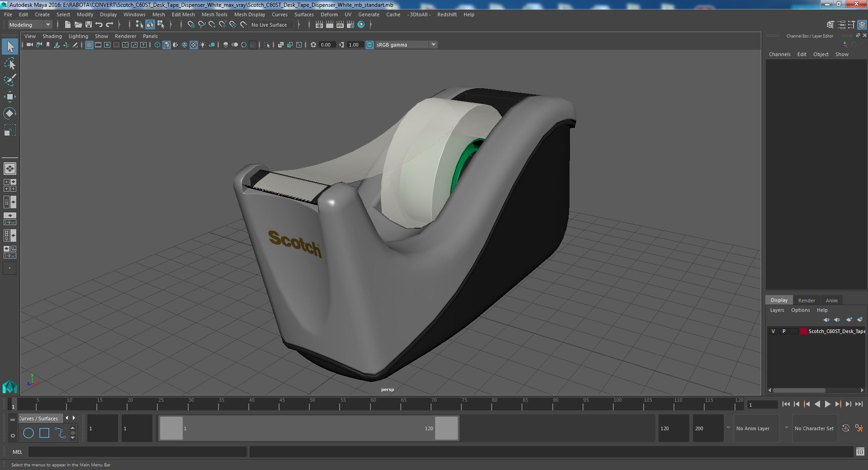Toggle textured display in viewport

coord(194,45)
